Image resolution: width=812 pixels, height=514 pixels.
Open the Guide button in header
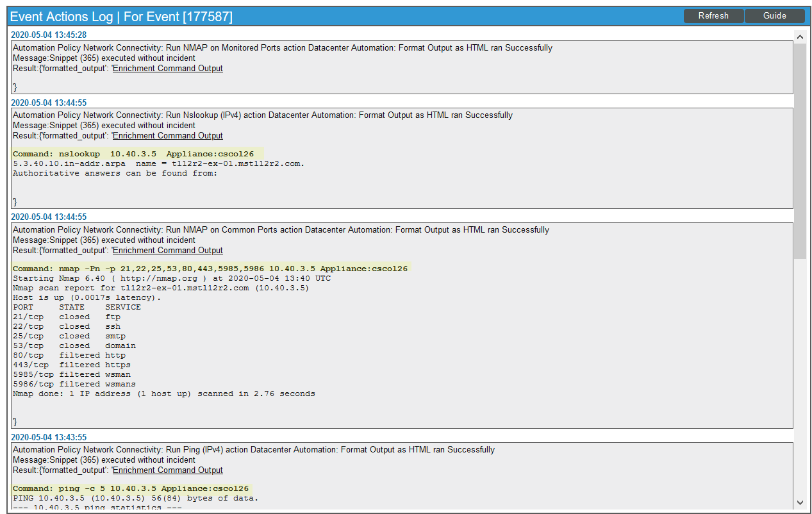click(774, 16)
